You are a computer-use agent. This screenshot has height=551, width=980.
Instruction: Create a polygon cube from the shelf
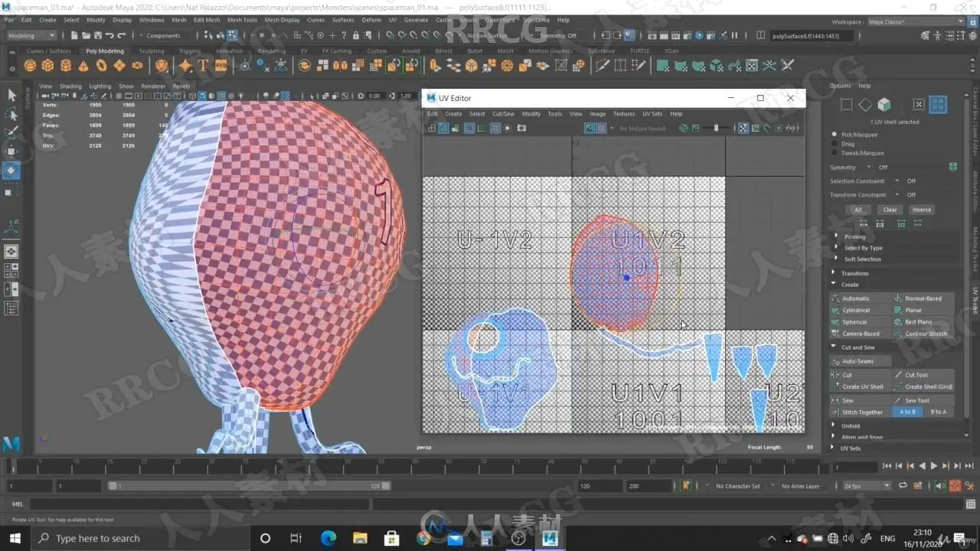click(x=48, y=66)
